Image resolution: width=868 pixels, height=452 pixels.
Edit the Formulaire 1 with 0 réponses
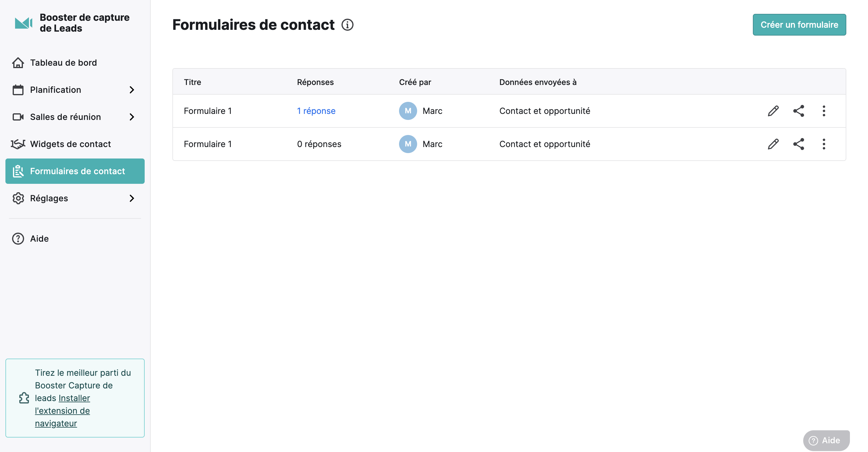coord(773,144)
